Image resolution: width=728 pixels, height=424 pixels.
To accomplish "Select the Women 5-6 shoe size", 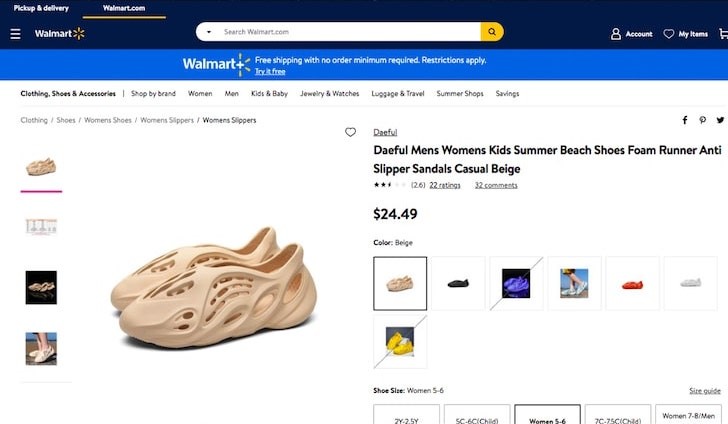I will tap(547, 414).
